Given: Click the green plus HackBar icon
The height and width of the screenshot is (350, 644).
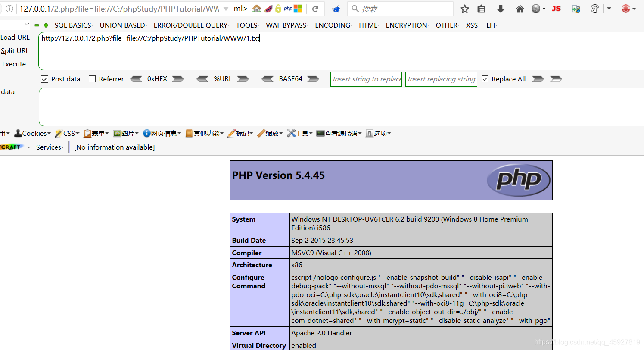Looking at the screenshot, I should point(46,25).
